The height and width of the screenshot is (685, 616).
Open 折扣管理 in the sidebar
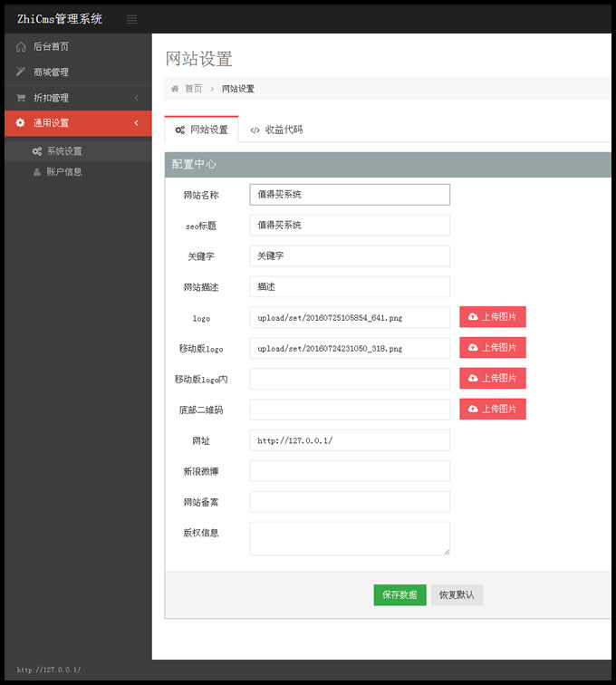click(78, 98)
